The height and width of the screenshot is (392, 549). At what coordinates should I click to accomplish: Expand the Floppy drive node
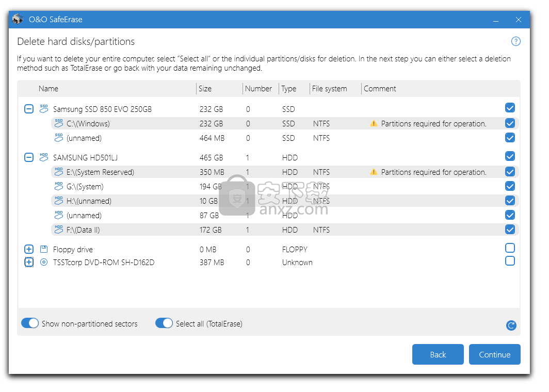pos(29,249)
